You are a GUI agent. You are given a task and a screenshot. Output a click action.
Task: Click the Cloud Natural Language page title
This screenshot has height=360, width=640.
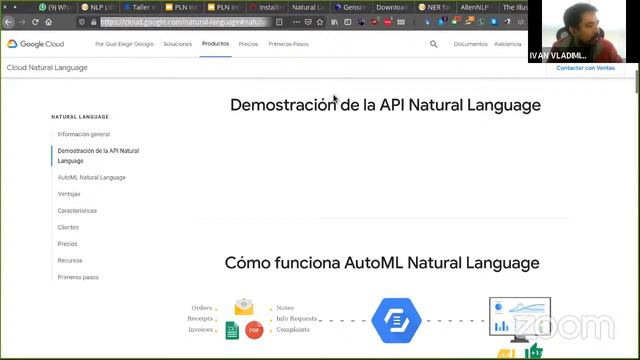click(47, 68)
